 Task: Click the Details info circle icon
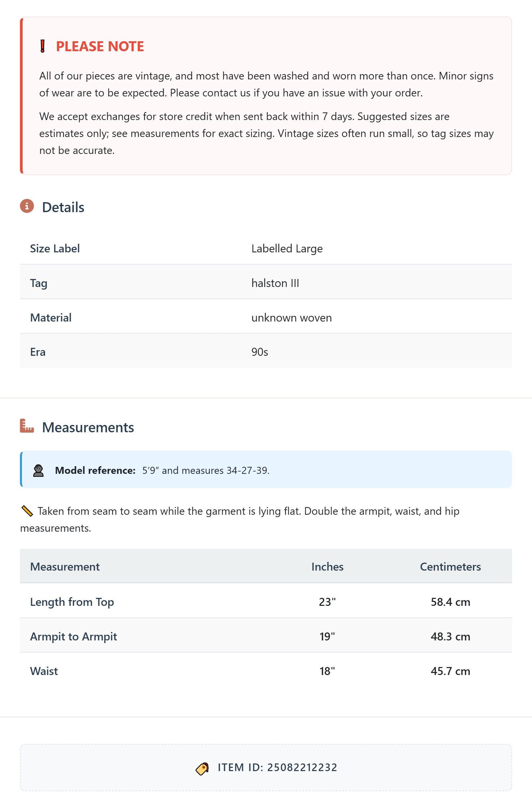click(27, 206)
